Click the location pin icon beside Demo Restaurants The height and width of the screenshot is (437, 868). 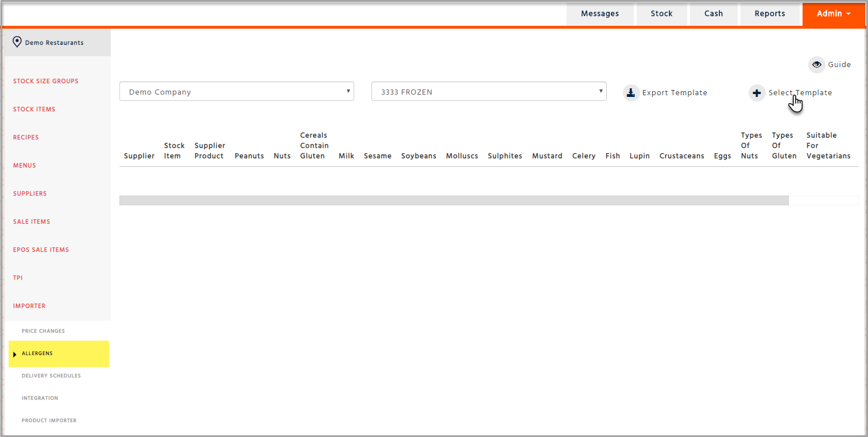(17, 42)
